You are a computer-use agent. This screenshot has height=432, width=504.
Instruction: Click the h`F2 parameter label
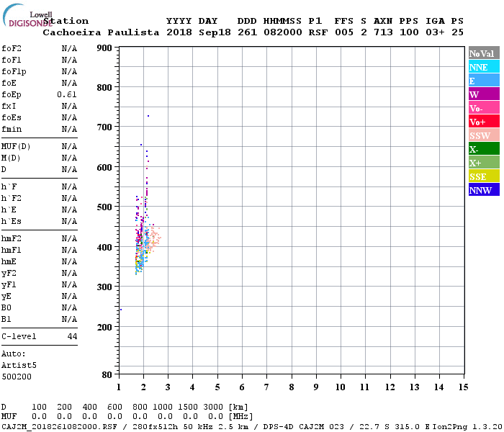(x=12, y=198)
